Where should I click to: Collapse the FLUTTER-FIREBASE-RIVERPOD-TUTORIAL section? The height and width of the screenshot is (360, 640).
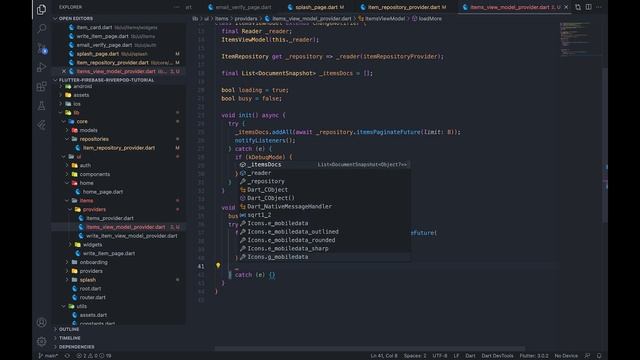106,80
